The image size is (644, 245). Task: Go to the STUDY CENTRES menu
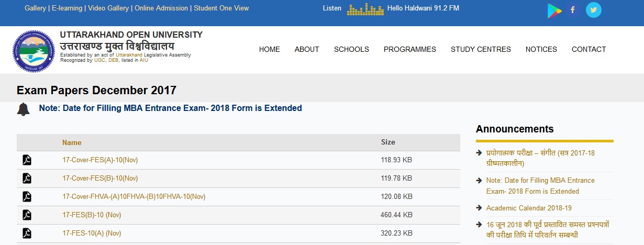[x=480, y=49]
